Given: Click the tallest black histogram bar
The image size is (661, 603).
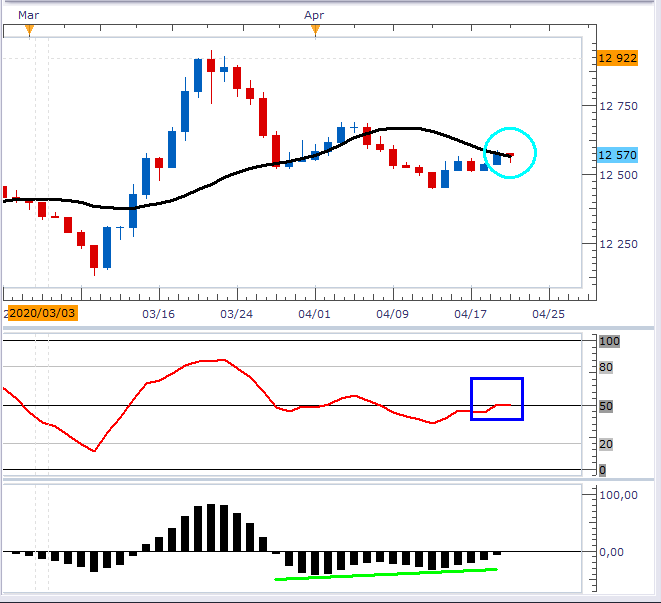Looking at the screenshot, I should click(x=211, y=528).
